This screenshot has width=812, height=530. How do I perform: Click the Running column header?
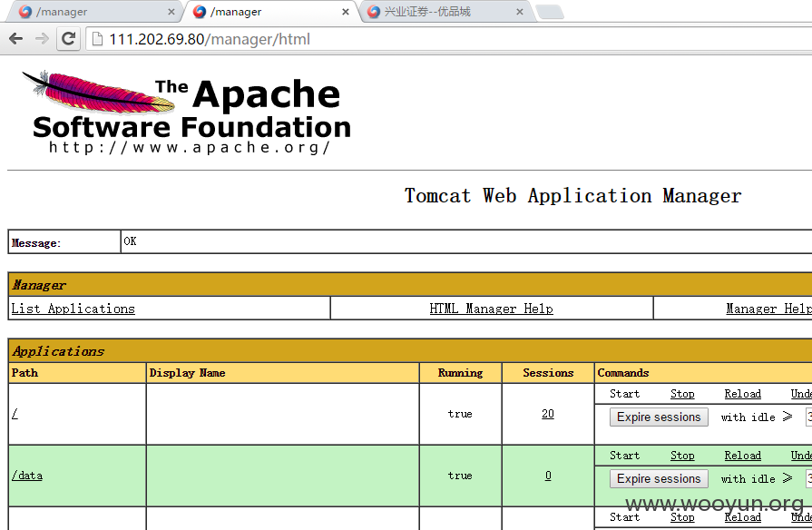(x=460, y=372)
